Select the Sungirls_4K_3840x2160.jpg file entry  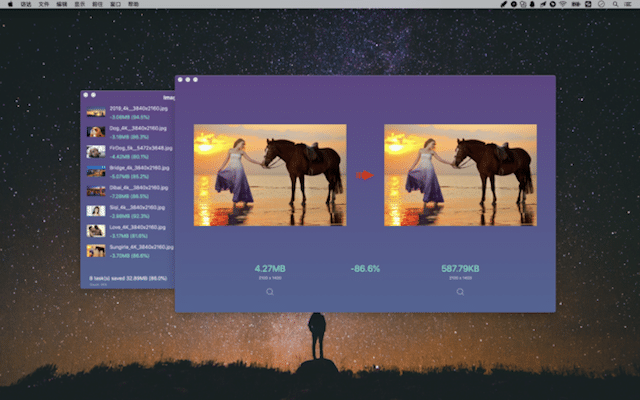pyautogui.click(x=139, y=246)
